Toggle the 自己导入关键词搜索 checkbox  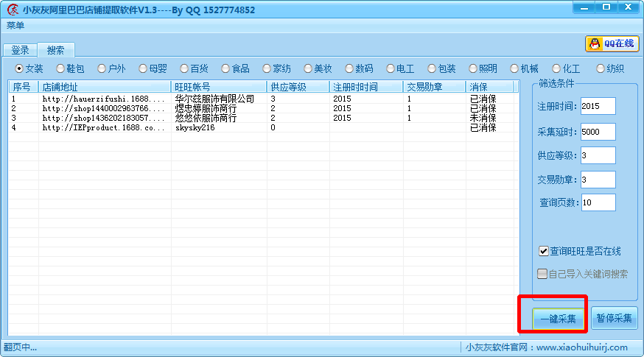(542, 274)
